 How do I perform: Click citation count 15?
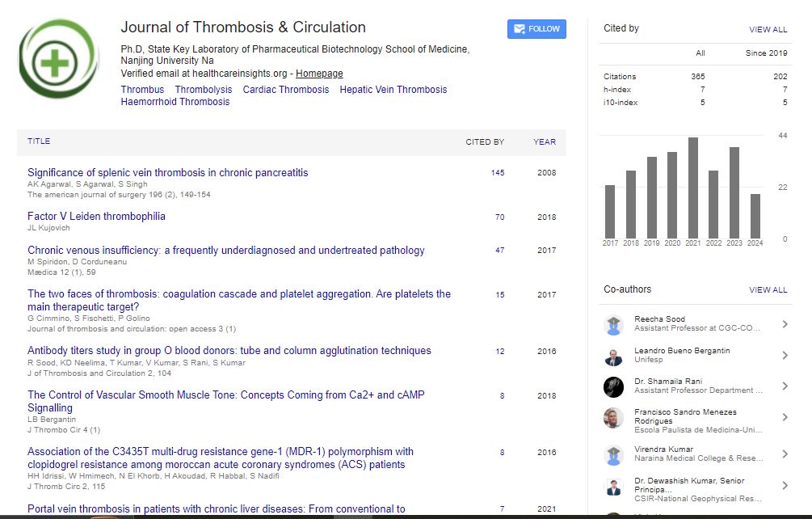click(500, 295)
